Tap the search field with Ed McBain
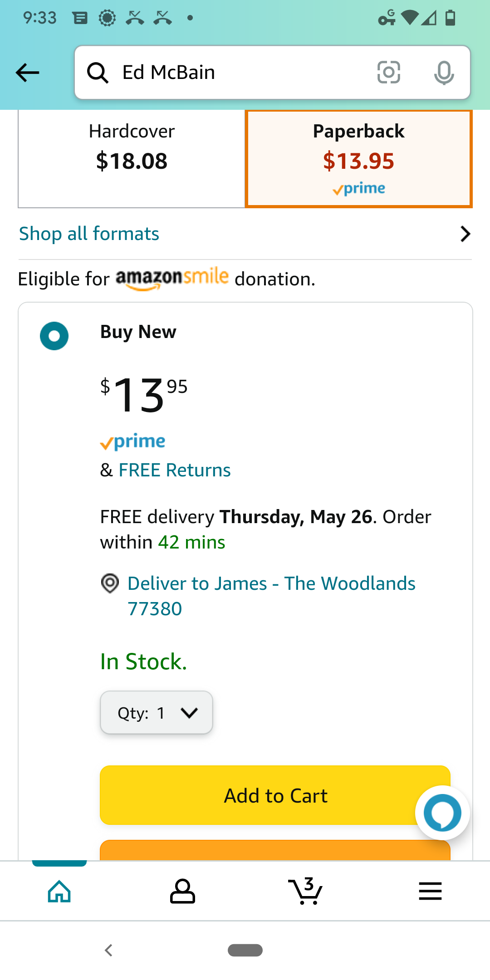490x980 pixels. pyautogui.click(x=245, y=73)
